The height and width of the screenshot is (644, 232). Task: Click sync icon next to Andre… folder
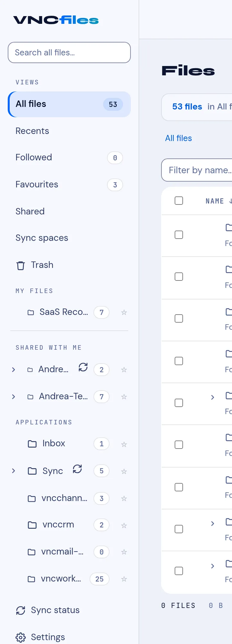(x=83, y=367)
